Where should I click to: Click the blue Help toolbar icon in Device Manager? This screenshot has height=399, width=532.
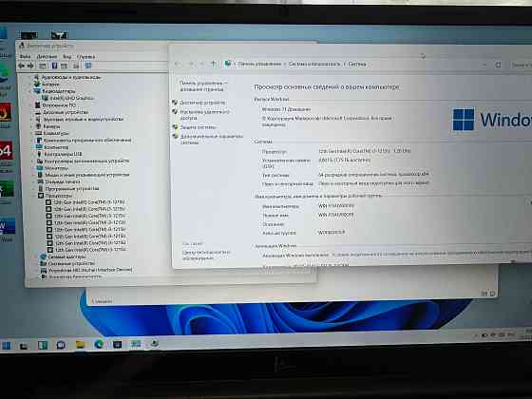[54, 66]
